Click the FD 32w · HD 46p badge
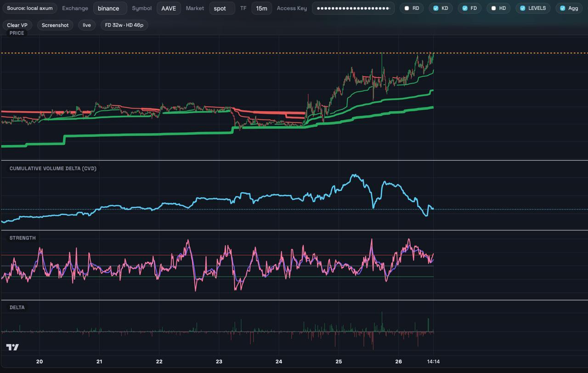 pos(124,25)
